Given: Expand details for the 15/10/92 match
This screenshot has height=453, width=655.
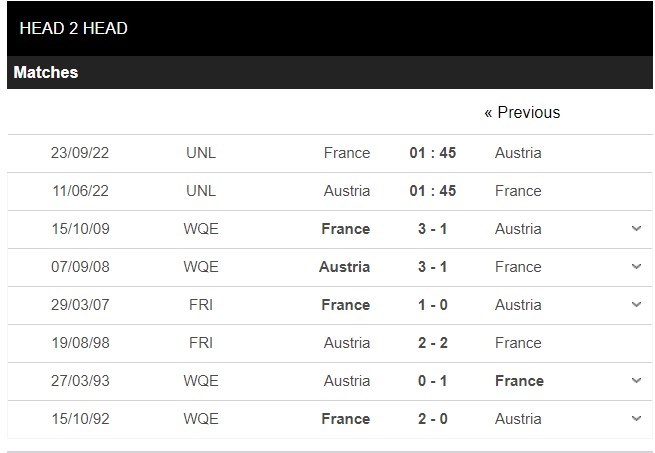Looking at the screenshot, I should (636, 419).
